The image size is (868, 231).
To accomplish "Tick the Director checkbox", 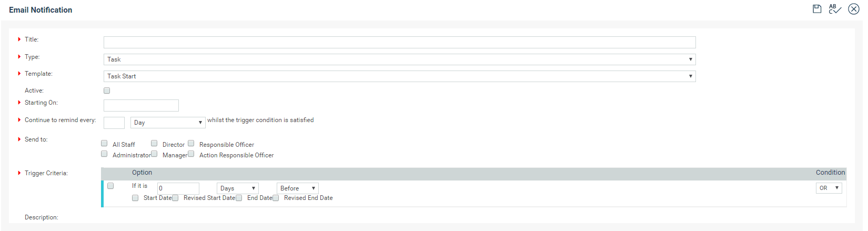I will click(154, 143).
